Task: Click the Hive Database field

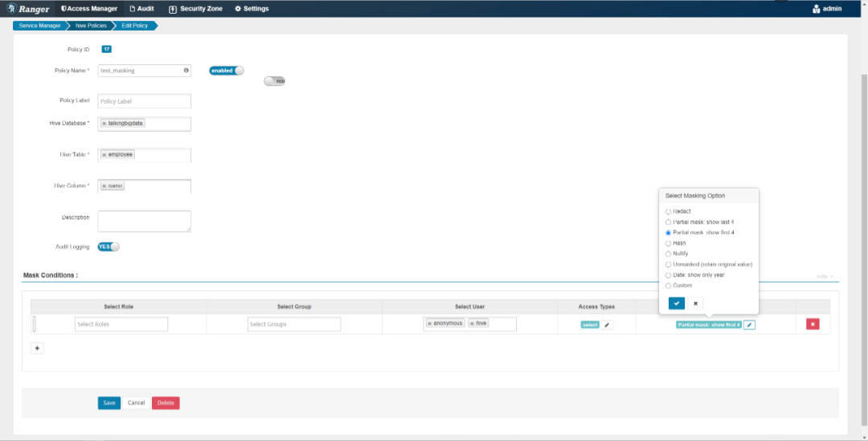Action: pos(144,124)
